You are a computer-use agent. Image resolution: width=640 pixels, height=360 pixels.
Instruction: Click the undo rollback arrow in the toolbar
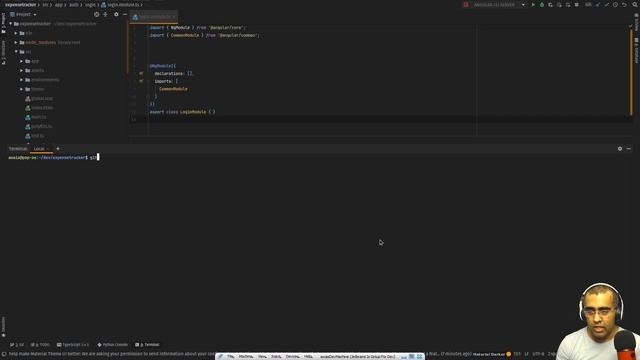(624, 4)
